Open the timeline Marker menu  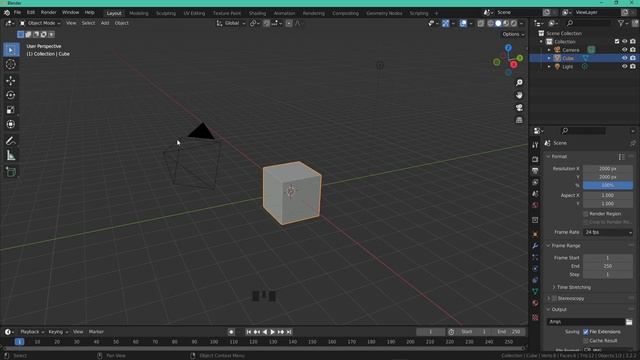click(96, 332)
